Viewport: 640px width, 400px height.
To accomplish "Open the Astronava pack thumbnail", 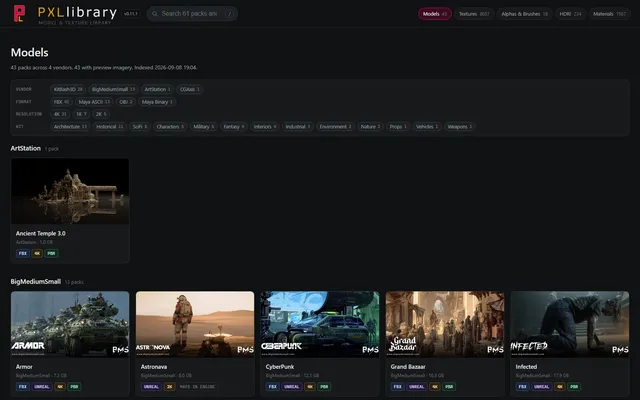I will pyautogui.click(x=195, y=324).
